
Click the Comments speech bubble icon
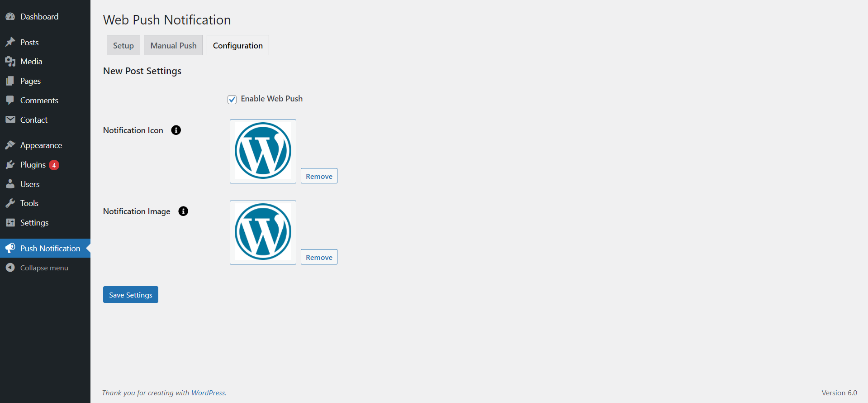click(x=10, y=101)
